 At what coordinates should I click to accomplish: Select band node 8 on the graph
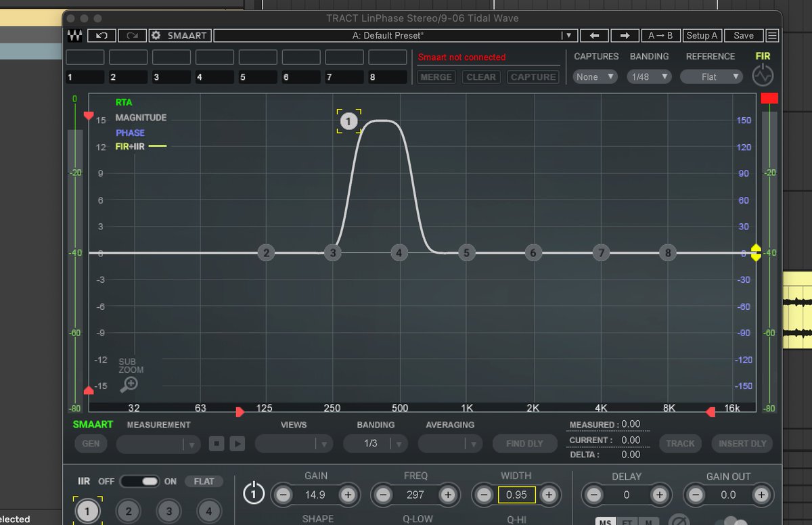click(668, 253)
